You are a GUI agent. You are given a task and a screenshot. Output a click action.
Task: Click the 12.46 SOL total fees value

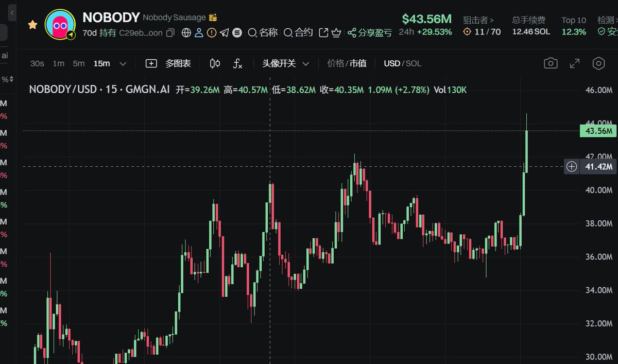tap(531, 32)
